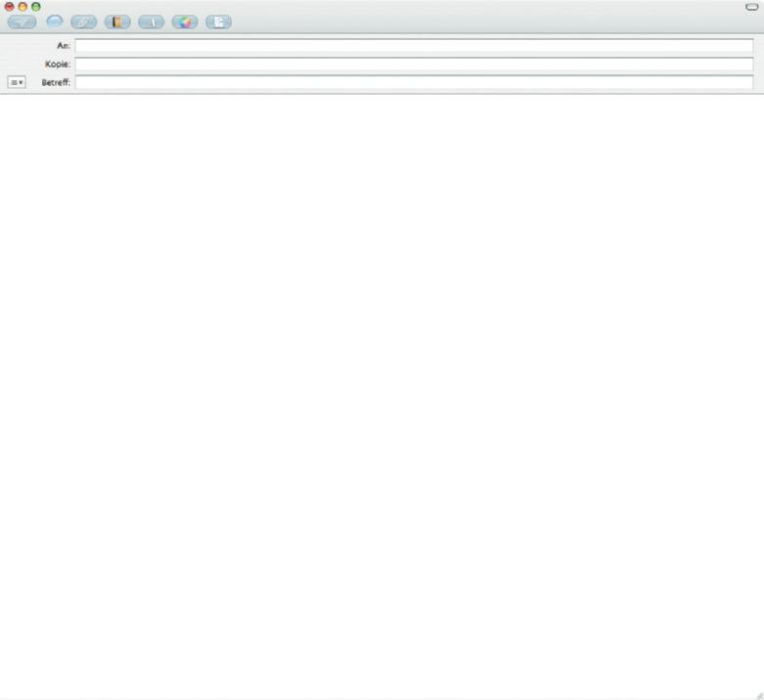Save as draft using the document button
The height and width of the screenshot is (700, 764).
coord(218,22)
